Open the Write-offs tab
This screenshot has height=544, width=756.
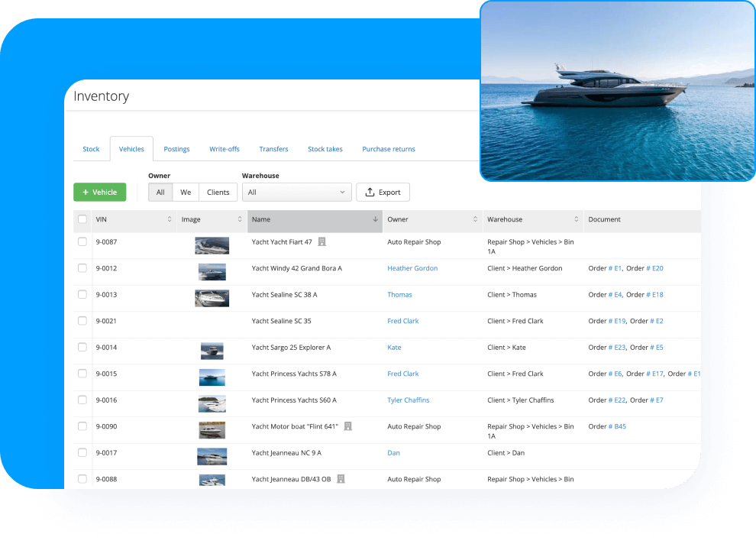[x=224, y=149]
